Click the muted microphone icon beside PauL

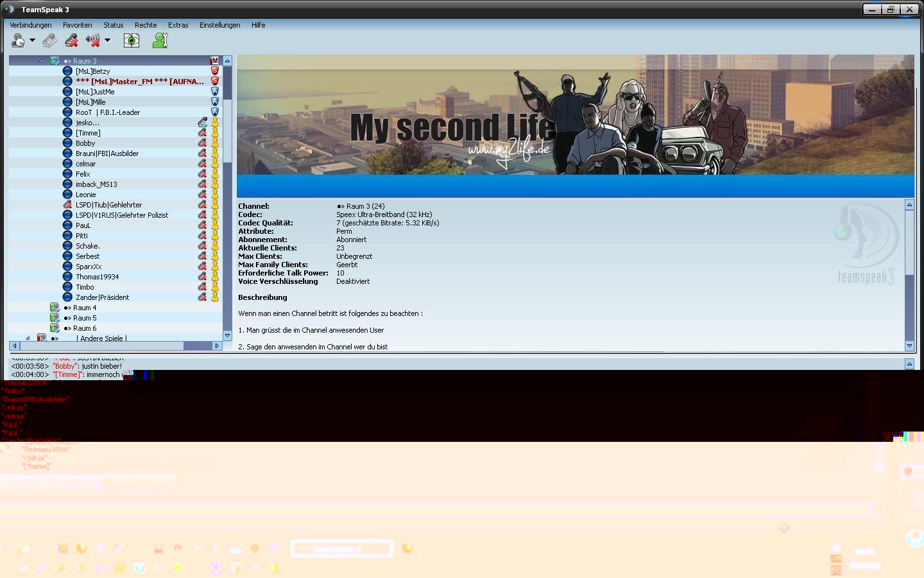pos(202,225)
